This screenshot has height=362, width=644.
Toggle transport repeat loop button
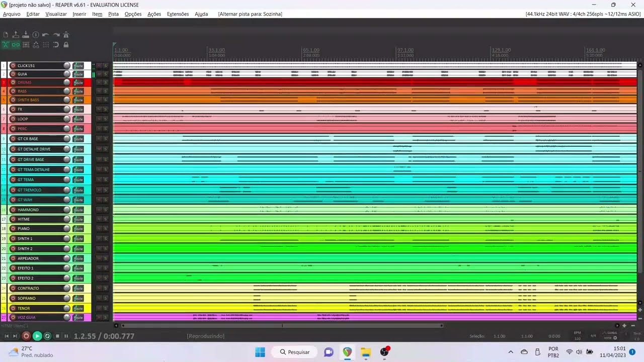point(47,336)
